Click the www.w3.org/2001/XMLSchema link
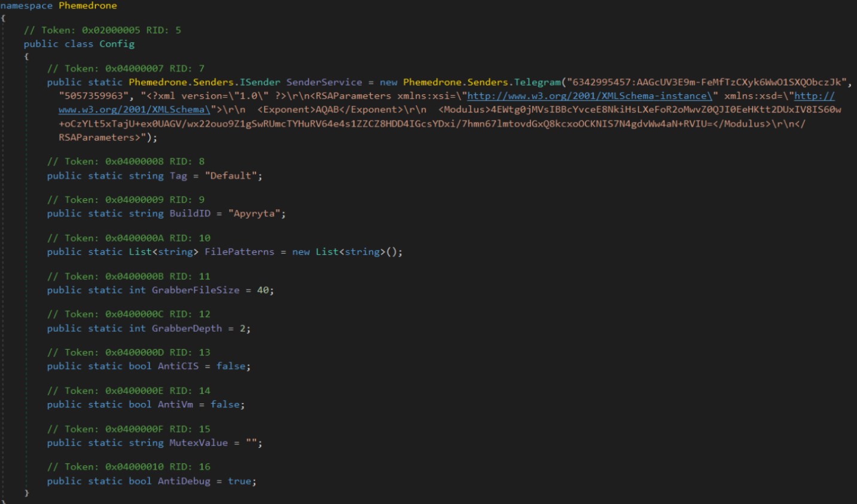Screen dimensions: 857x504 point(134,109)
